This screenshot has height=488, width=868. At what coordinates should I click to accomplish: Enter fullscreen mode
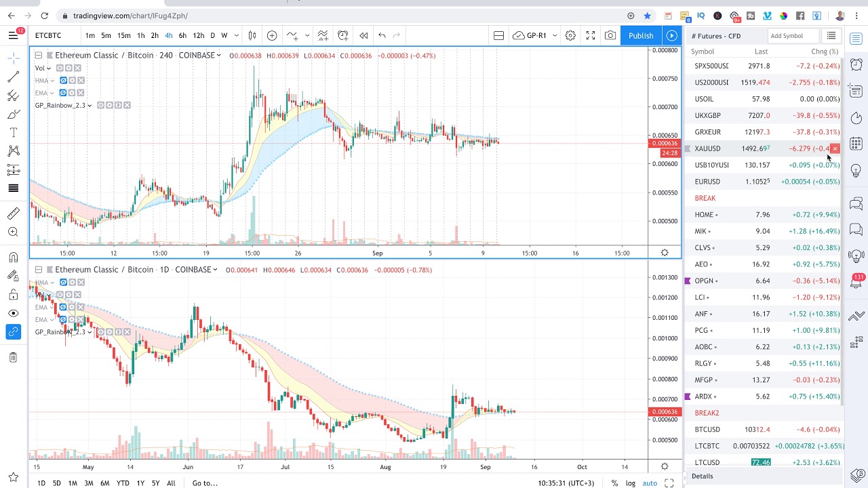coord(591,35)
